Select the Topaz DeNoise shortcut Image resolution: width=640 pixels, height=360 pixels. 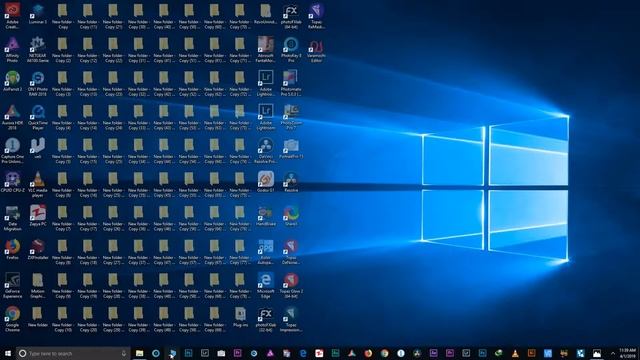point(291,252)
